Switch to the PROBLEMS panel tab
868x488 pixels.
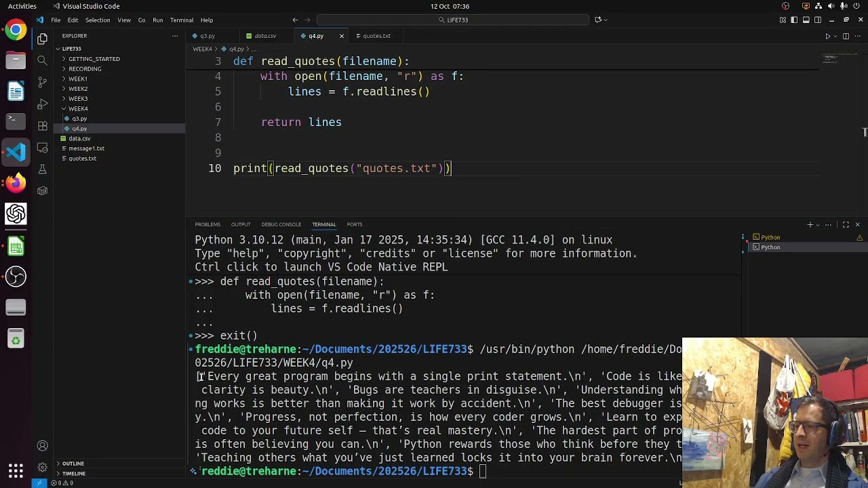tap(208, 224)
